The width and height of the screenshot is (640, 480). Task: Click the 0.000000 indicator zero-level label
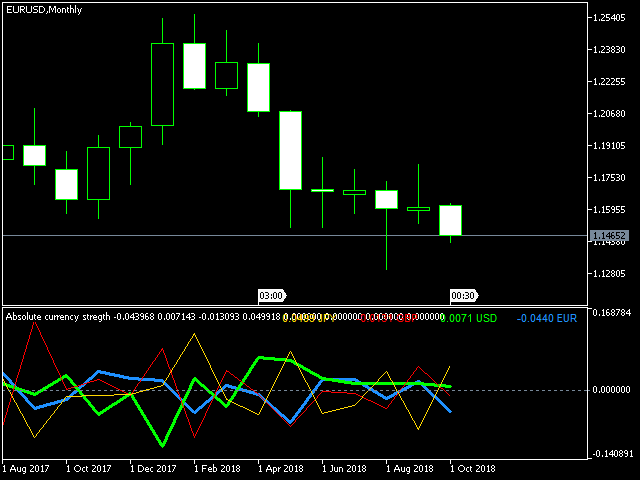pos(611,390)
